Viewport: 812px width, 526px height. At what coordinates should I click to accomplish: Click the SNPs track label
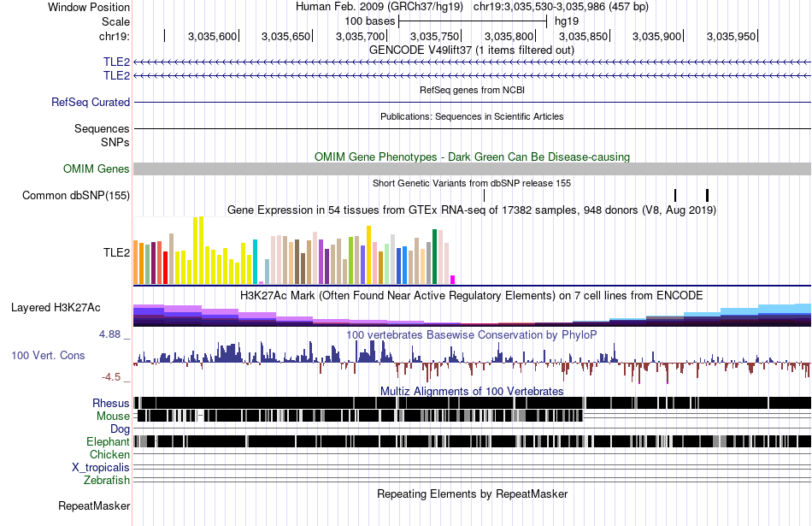point(115,142)
